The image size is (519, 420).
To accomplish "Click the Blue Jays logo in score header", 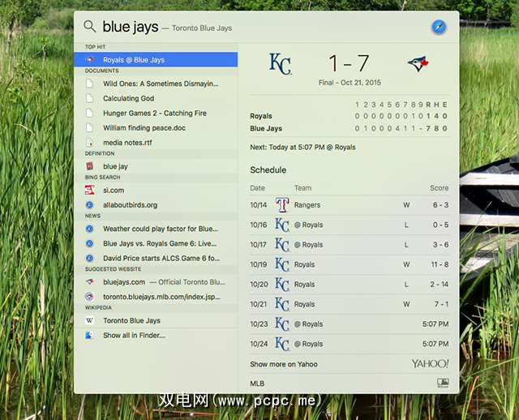I will click(418, 64).
